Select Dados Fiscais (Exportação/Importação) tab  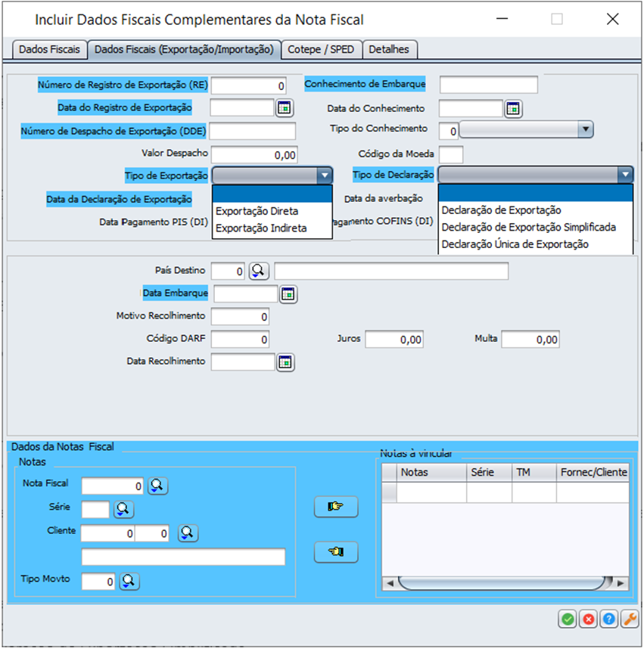click(185, 50)
